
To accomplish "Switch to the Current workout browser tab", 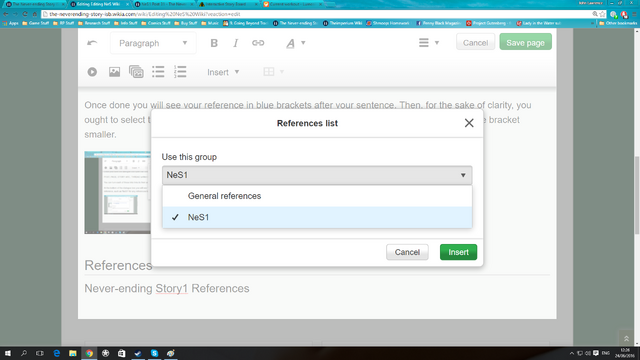I will click(291, 4).
